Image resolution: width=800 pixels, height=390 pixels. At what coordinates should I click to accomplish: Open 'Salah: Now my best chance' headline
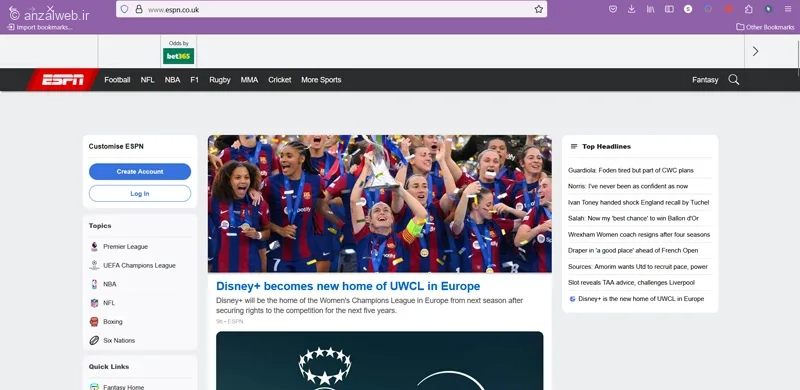pyautogui.click(x=633, y=218)
